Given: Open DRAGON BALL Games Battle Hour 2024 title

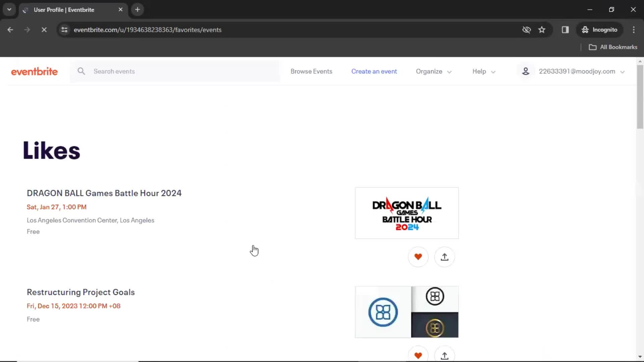Looking at the screenshot, I should coord(104,193).
